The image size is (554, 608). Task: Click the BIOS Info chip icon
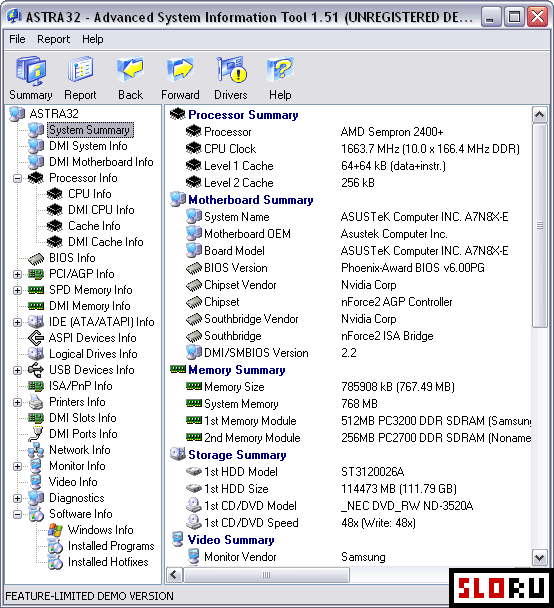click(36, 258)
